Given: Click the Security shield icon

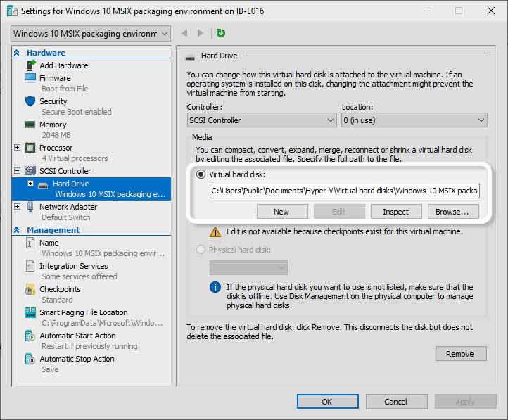Looking at the screenshot, I should 30,101.
